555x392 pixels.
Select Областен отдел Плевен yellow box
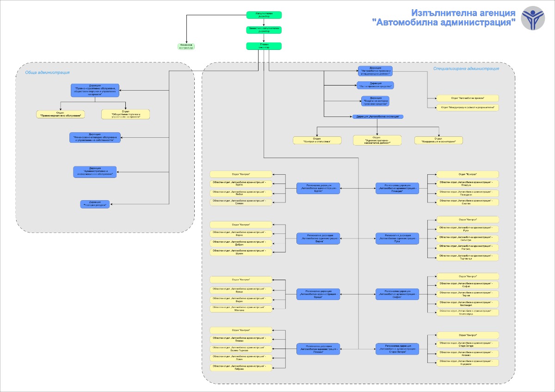[x=241, y=340]
